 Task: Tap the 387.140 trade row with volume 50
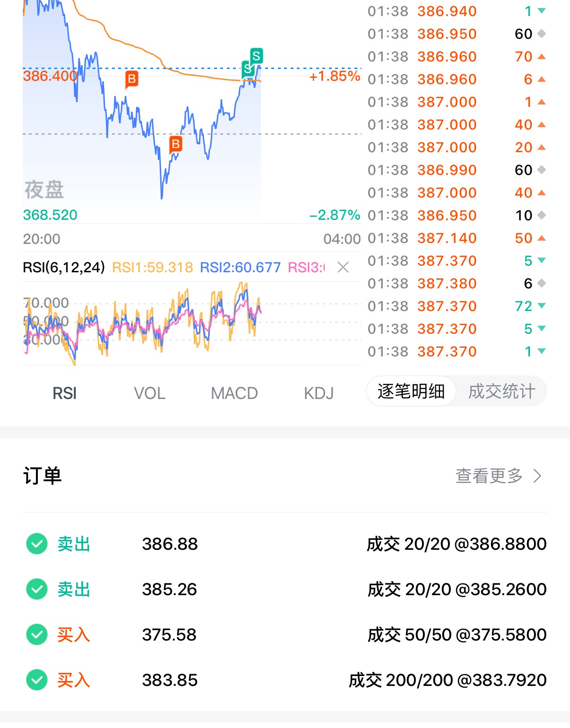456,238
